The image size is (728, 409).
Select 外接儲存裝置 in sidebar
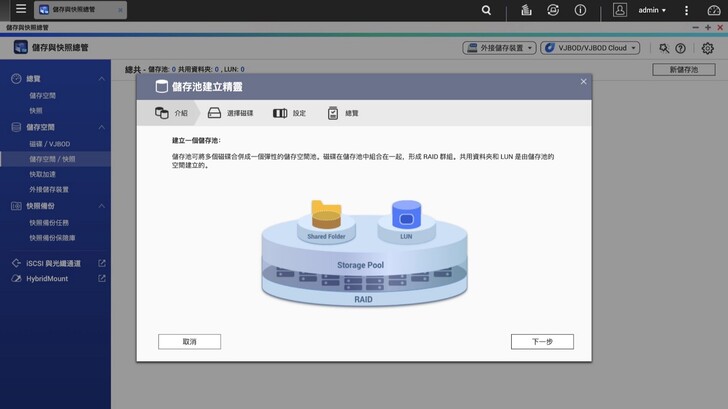[49, 189]
